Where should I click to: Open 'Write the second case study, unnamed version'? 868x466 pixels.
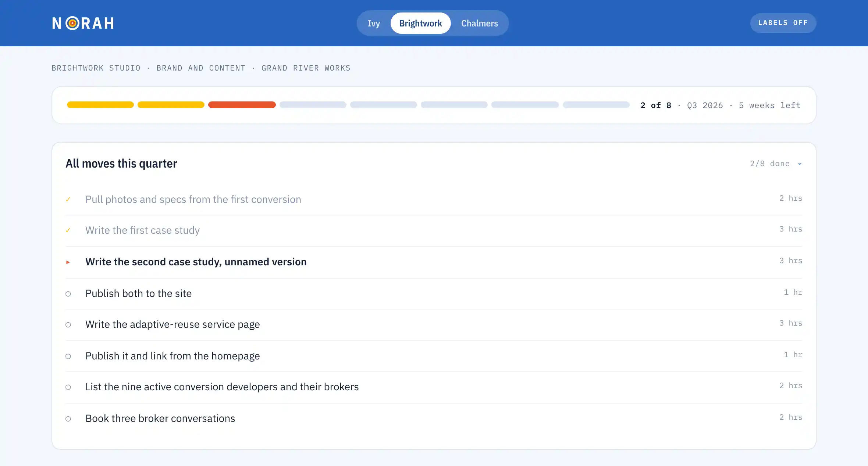[x=196, y=262]
